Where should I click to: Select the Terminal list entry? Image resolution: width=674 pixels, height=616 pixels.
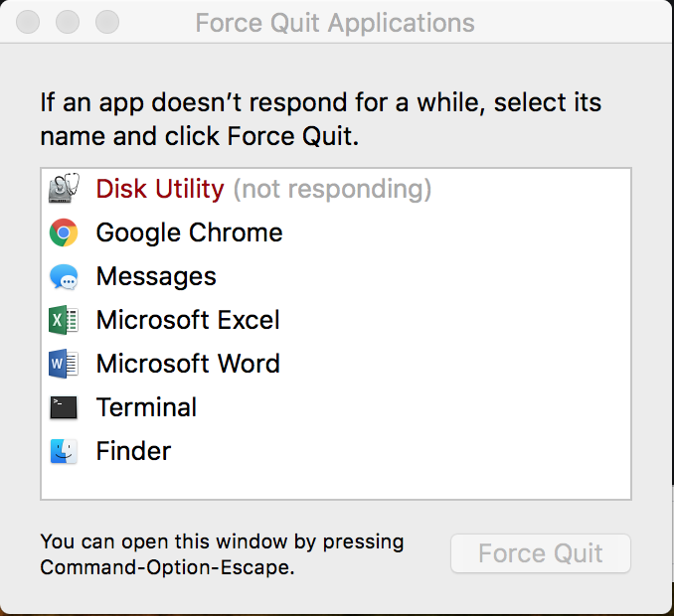[x=146, y=407]
